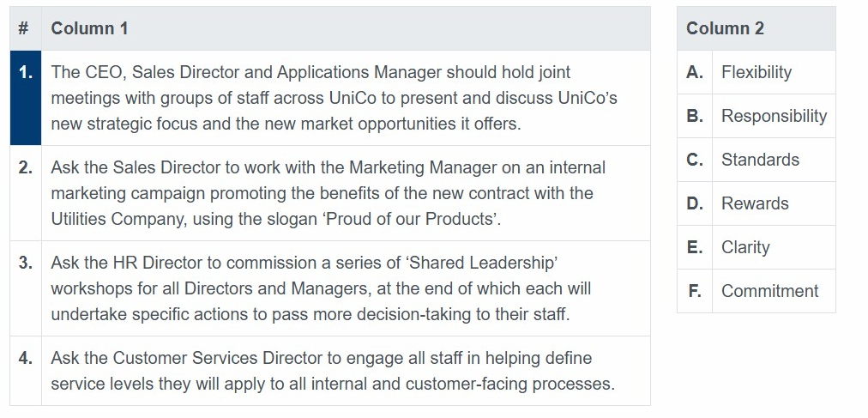The image size is (868, 418).
Task: Choose option D Rewards
Action: click(x=774, y=203)
